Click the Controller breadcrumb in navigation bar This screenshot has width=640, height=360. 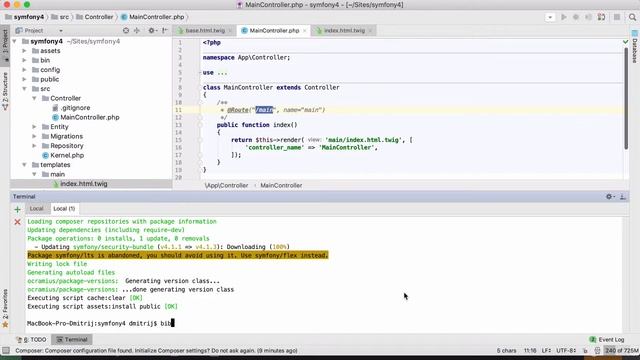95,17
